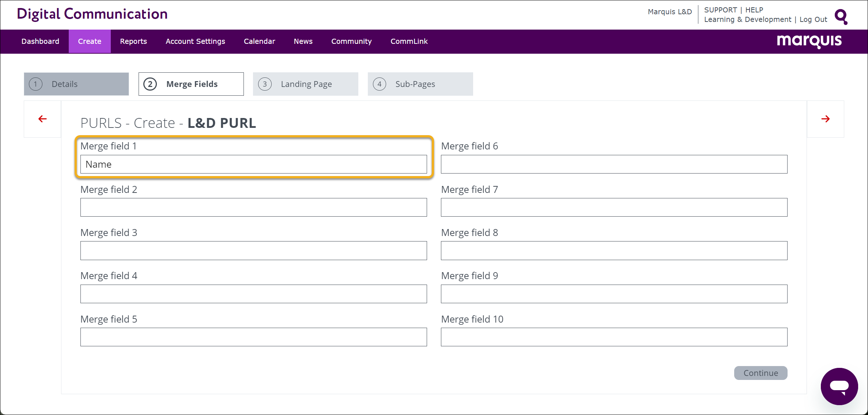Open the Reports menu
Image resolution: width=868 pixels, height=415 pixels.
point(133,41)
